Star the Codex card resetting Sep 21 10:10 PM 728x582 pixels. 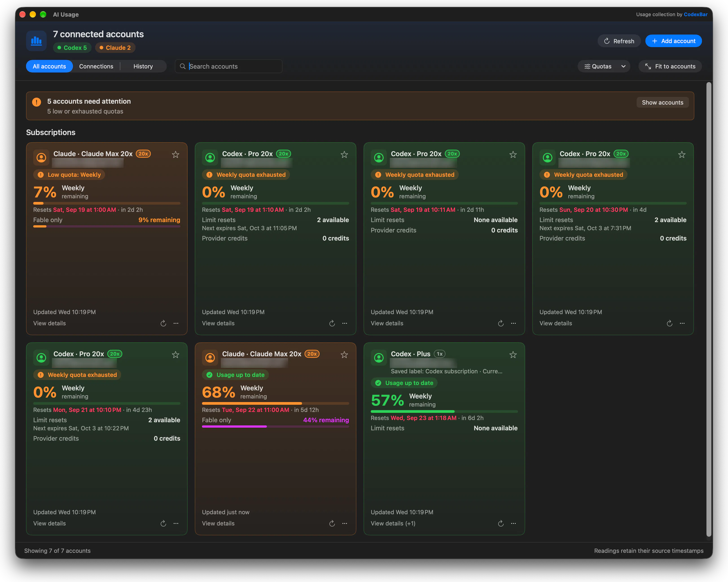coord(175,355)
